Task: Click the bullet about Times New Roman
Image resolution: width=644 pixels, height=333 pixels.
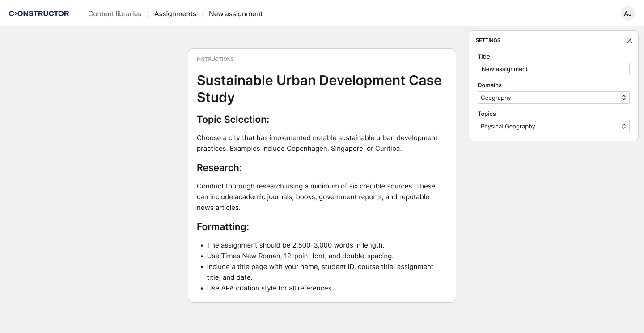Action: coord(300,256)
